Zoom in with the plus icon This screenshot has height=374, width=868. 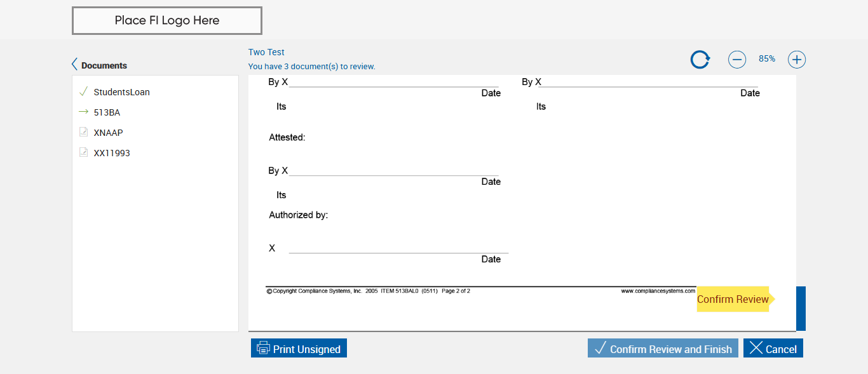797,60
